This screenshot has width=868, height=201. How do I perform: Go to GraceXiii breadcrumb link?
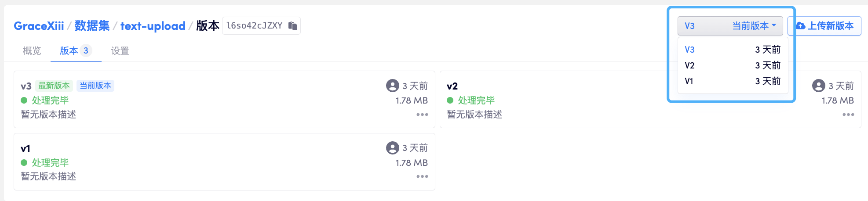[x=39, y=26]
